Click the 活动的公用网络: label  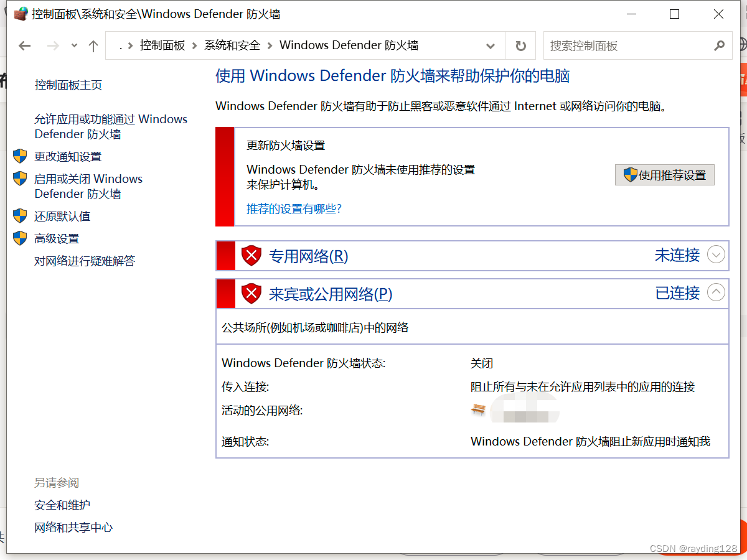(262, 411)
